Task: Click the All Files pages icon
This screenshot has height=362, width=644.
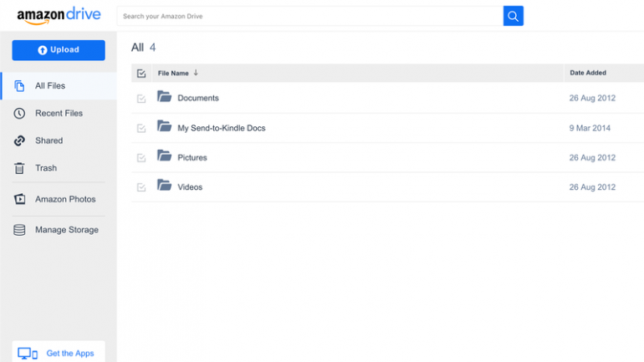Action: (x=19, y=86)
